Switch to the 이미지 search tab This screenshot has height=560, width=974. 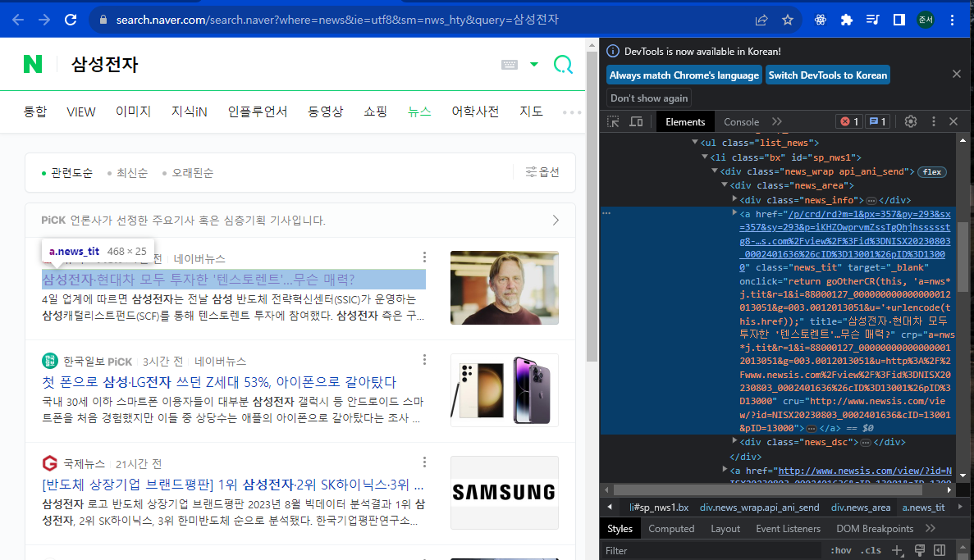[x=133, y=112]
